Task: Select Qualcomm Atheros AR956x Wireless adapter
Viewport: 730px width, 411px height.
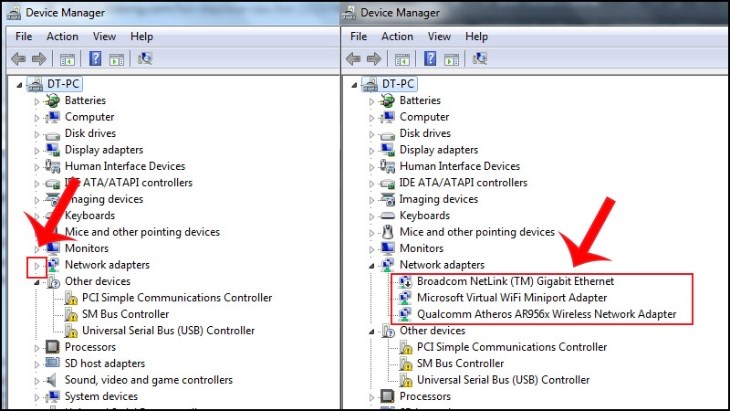Action: [x=546, y=314]
